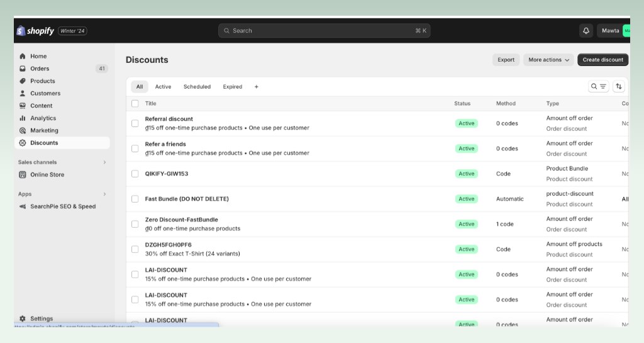Click the Home icon in sidebar
Screen dimensions: 644x343
(x=23, y=56)
